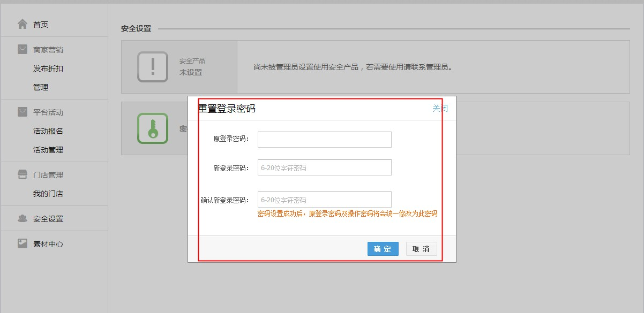Click the 平台活动 bag icon
Image resolution: width=644 pixels, height=313 pixels.
click(x=22, y=112)
